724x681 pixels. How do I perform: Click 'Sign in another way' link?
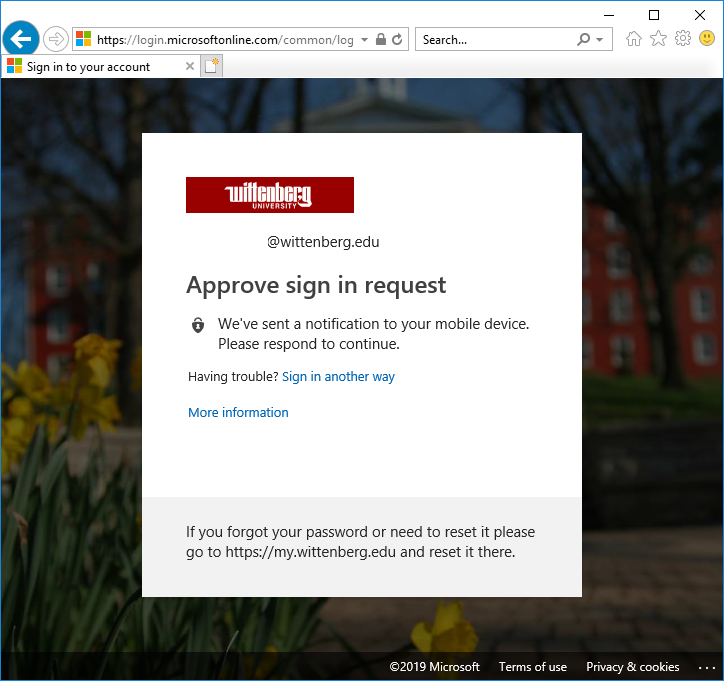pos(338,377)
